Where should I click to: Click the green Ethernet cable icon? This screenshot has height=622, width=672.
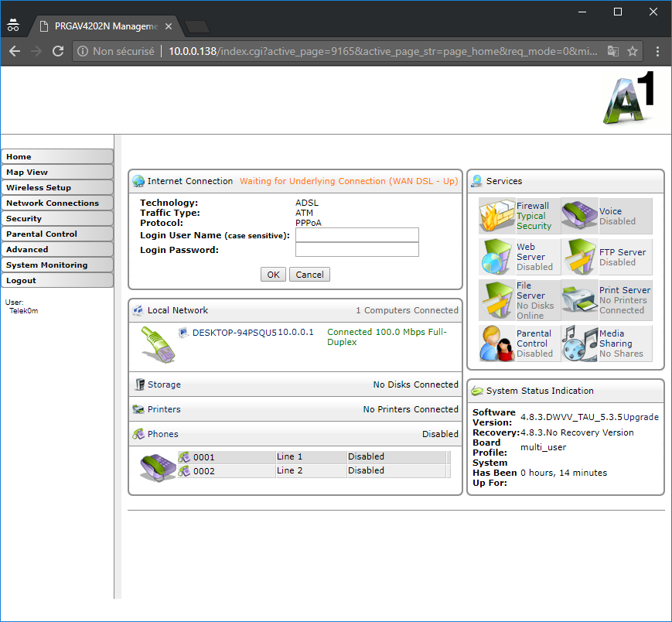point(158,344)
